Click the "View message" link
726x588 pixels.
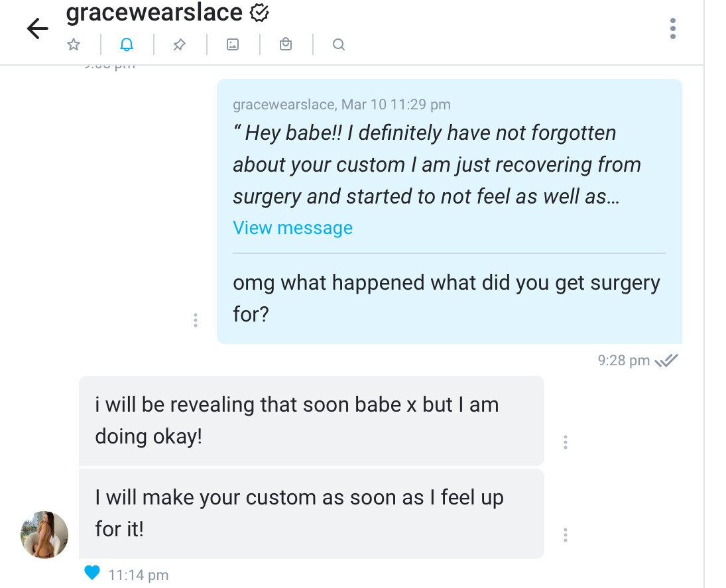tap(292, 228)
